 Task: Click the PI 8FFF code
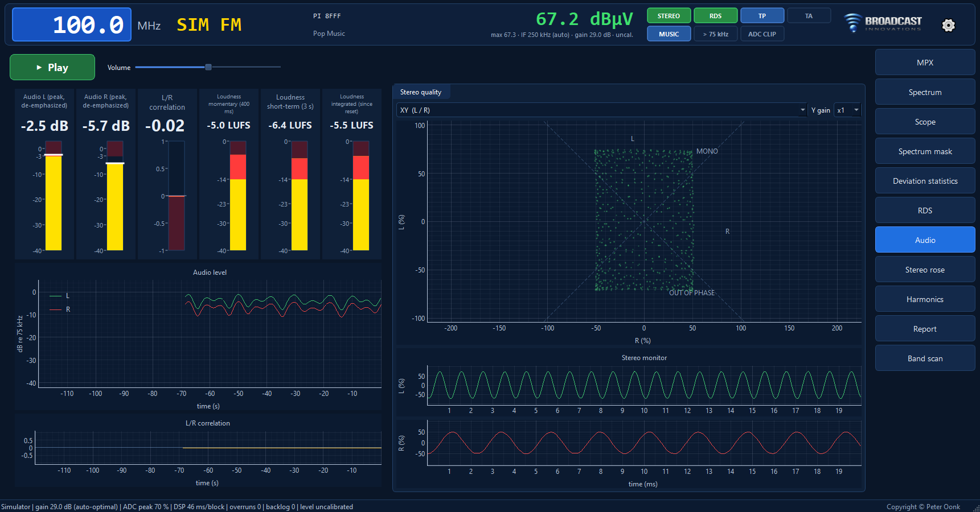tap(327, 16)
